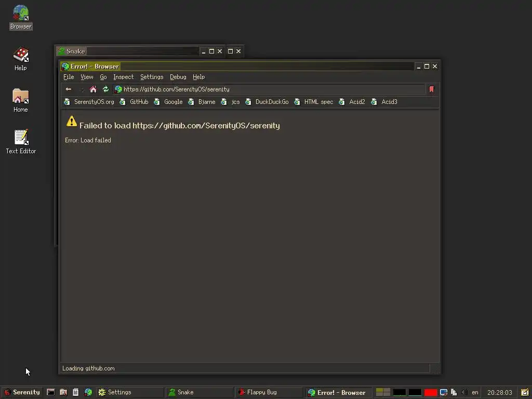Image resolution: width=532 pixels, height=399 pixels.
Task: Open the Inspect menu
Action: (x=124, y=77)
